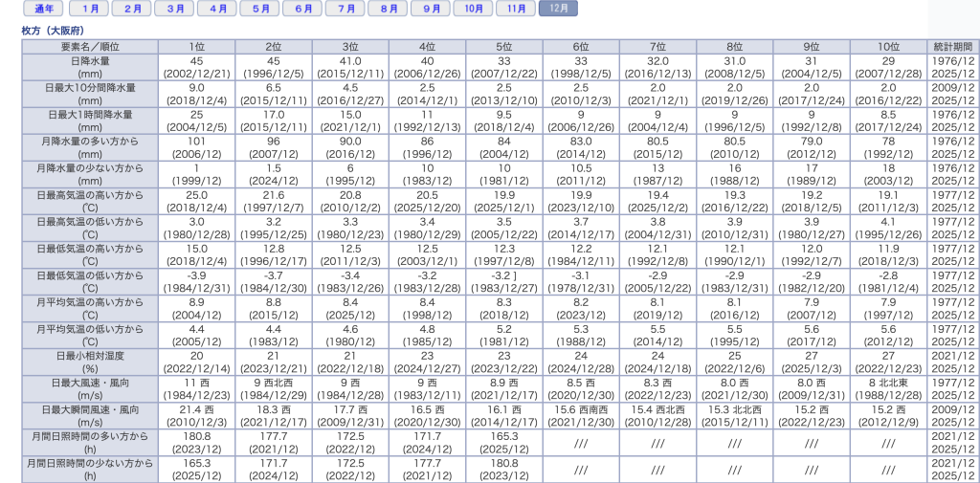Switch to 9月 rankings tab
980x483 pixels.
(431, 9)
